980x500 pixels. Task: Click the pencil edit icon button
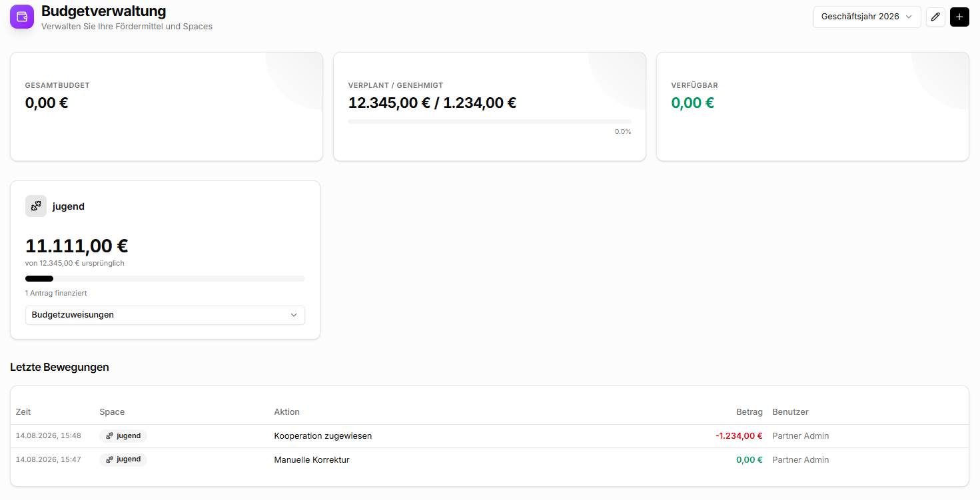pos(935,17)
